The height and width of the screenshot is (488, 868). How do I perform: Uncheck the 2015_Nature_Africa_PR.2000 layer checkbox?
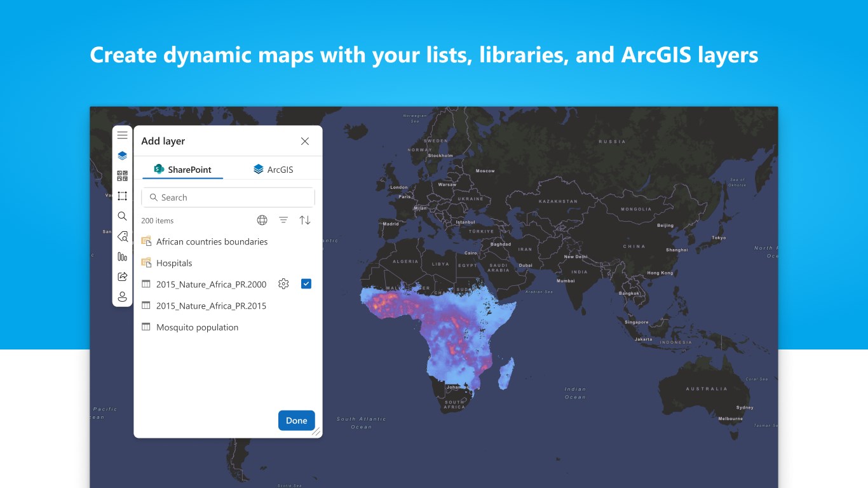click(x=306, y=284)
